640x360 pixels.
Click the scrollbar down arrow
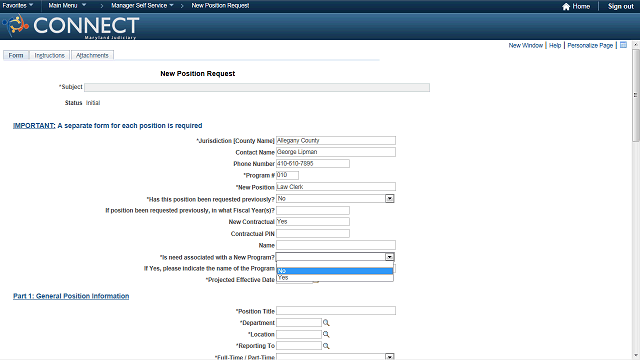click(636, 356)
